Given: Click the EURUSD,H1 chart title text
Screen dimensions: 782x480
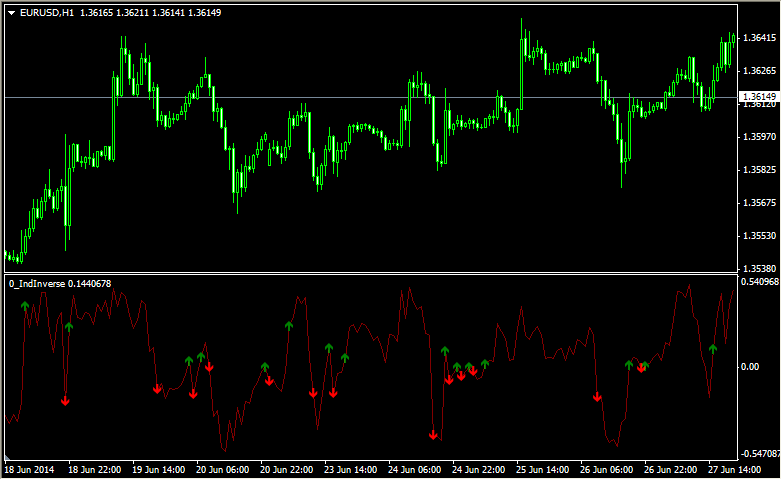Looking at the screenshot, I should [x=47, y=13].
